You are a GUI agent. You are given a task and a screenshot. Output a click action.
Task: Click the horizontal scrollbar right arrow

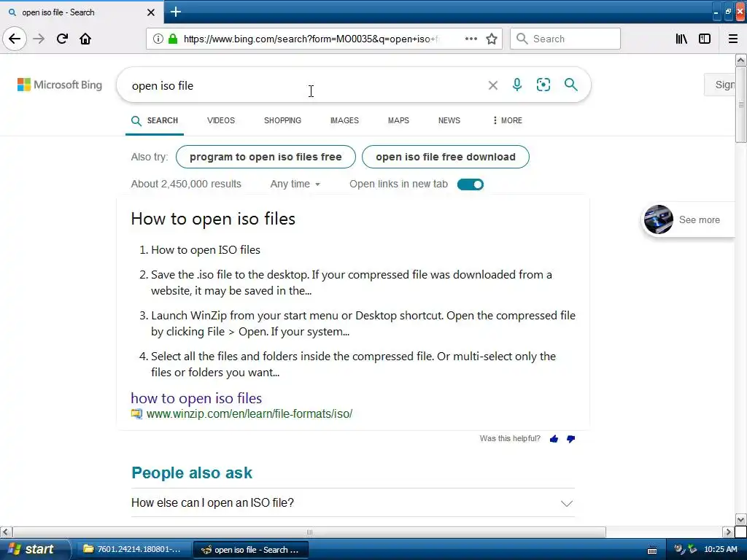(x=728, y=532)
